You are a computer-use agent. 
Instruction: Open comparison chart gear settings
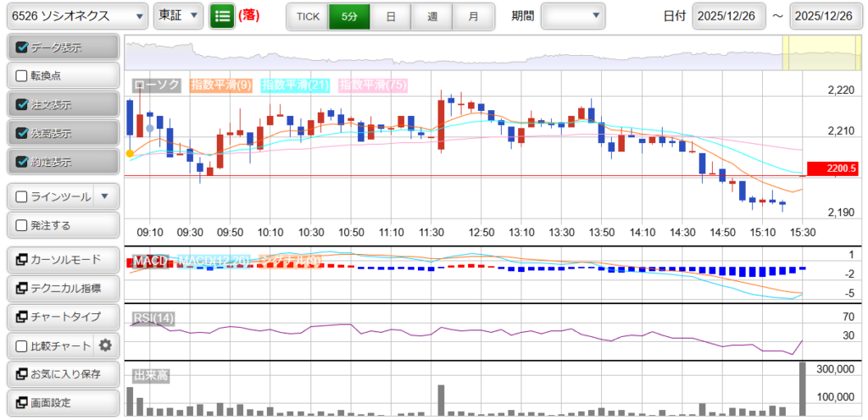click(x=106, y=345)
